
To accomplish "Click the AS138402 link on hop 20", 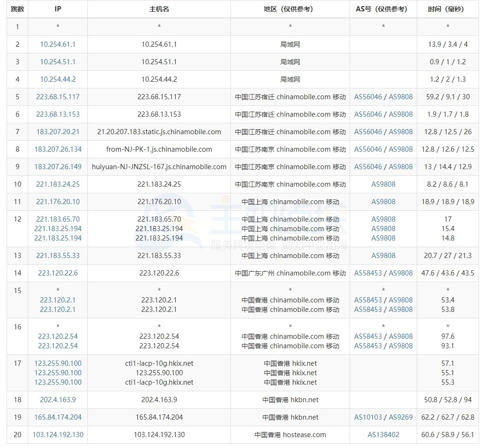I will coord(383,435).
